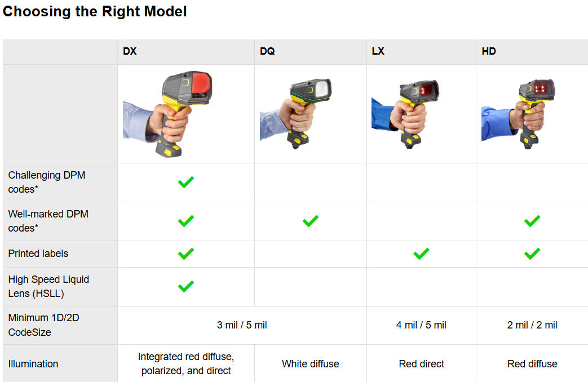
Task: Click LX checkmark for Printed labels
Action: pyautogui.click(x=421, y=254)
